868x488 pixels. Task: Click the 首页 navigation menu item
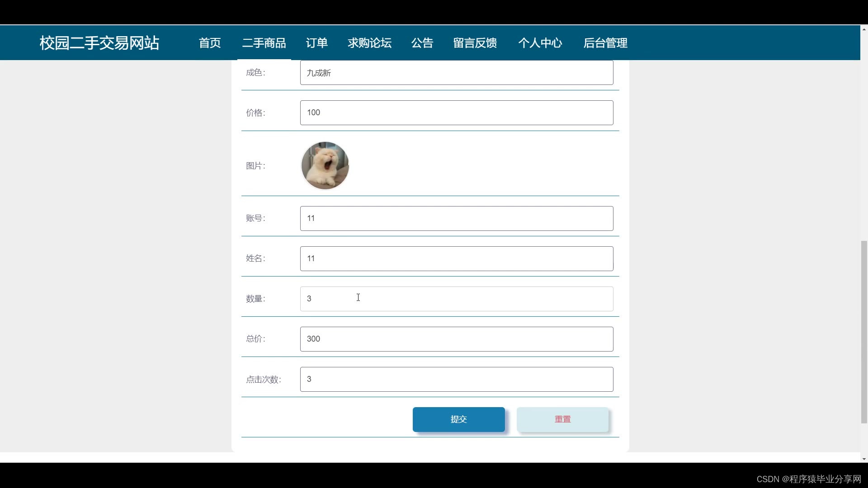point(210,43)
